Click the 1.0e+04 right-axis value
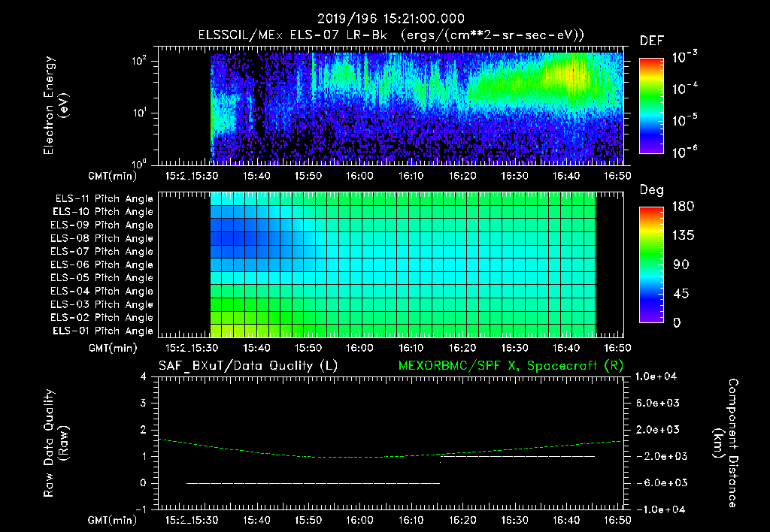770x532 pixels. tap(656, 376)
